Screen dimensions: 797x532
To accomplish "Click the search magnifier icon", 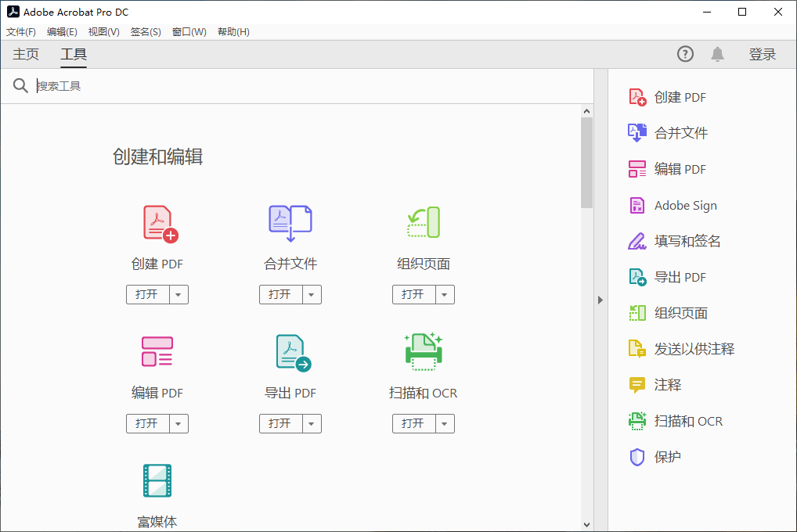I will point(20,85).
